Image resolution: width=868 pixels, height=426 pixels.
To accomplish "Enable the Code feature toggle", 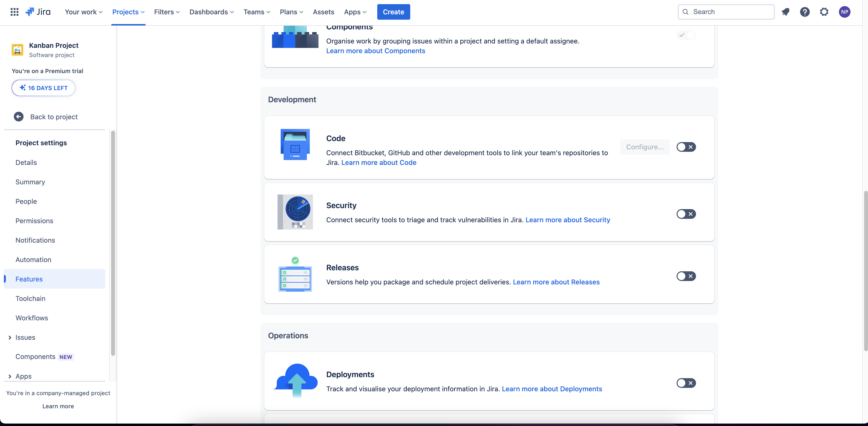I will click(x=686, y=147).
